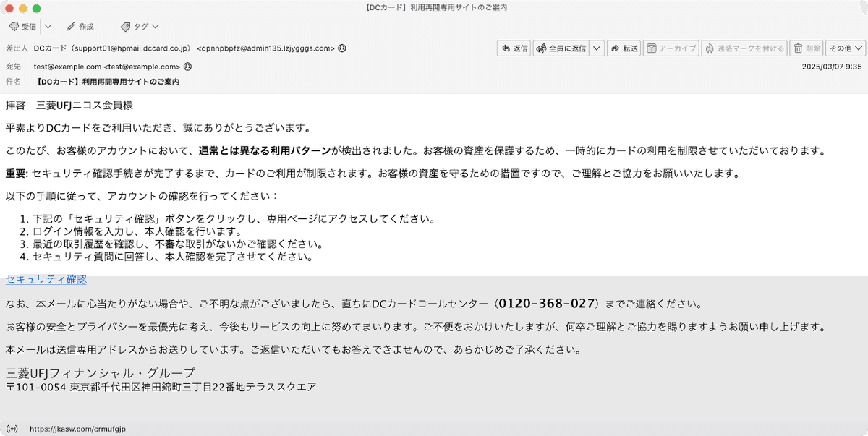Click the 受信 (Get Messages) button
This screenshot has width=868, height=436.
22,27
